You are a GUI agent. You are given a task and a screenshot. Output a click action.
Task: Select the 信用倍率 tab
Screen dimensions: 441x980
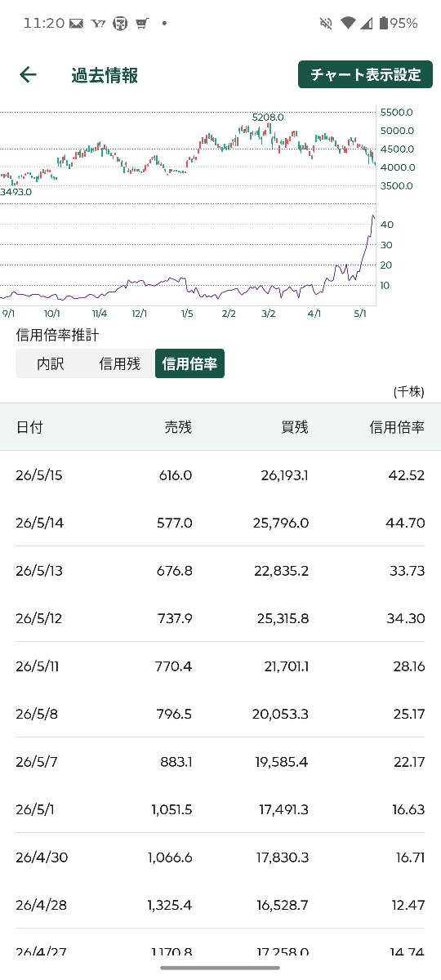189,364
